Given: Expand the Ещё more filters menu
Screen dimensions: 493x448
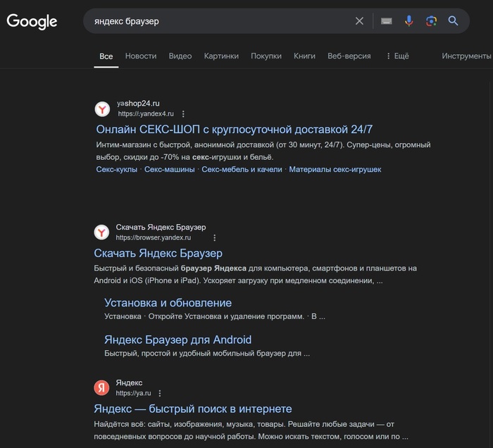Looking at the screenshot, I should [397, 56].
